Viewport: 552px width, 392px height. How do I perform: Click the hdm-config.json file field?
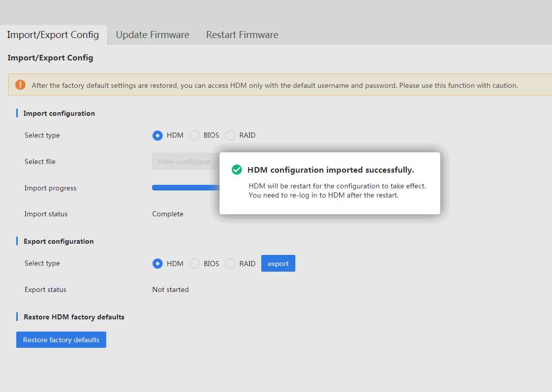pos(186,161)
